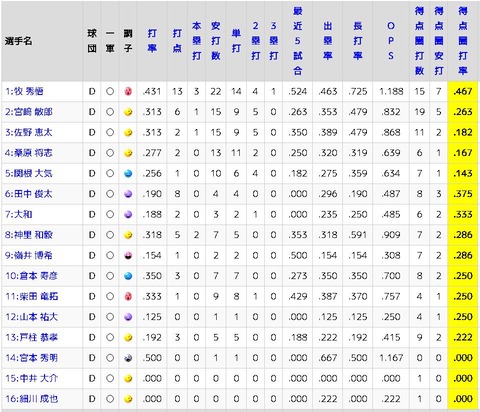The width and height of the screenshot is (480, 412).
Task: Sort by the OPS column header
Action: pos(391,41)
